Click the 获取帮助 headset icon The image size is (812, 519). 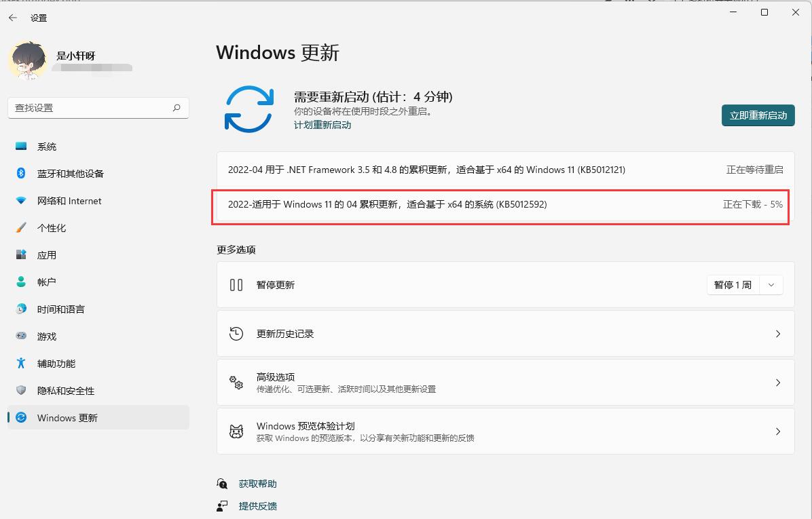(222, 484)
